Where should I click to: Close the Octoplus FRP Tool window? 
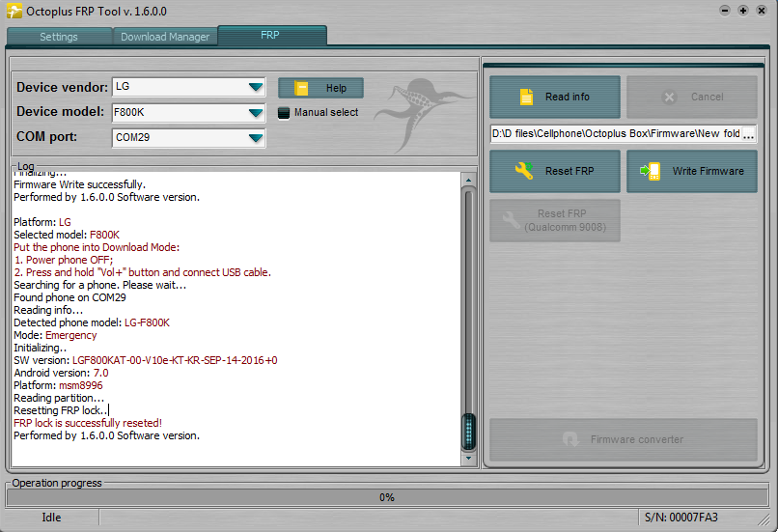point(762,11)
